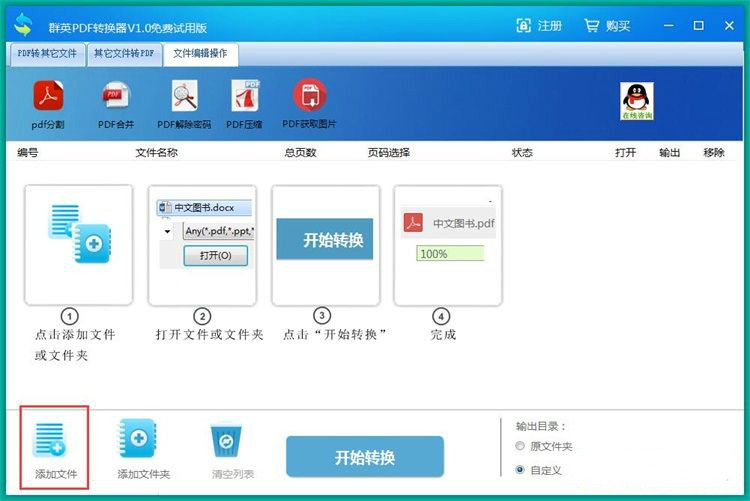Click the 添加文件 add file icon
This screenshot has height=501, width=750.
click(x=49, y=439)
